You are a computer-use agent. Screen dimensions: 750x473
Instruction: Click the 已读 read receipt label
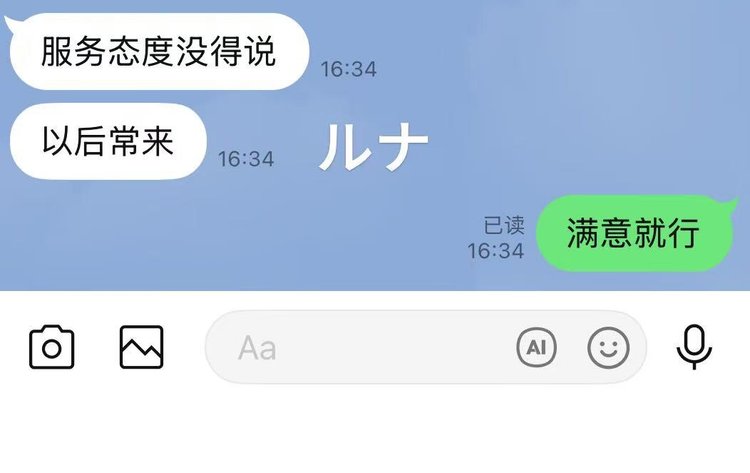504,225
